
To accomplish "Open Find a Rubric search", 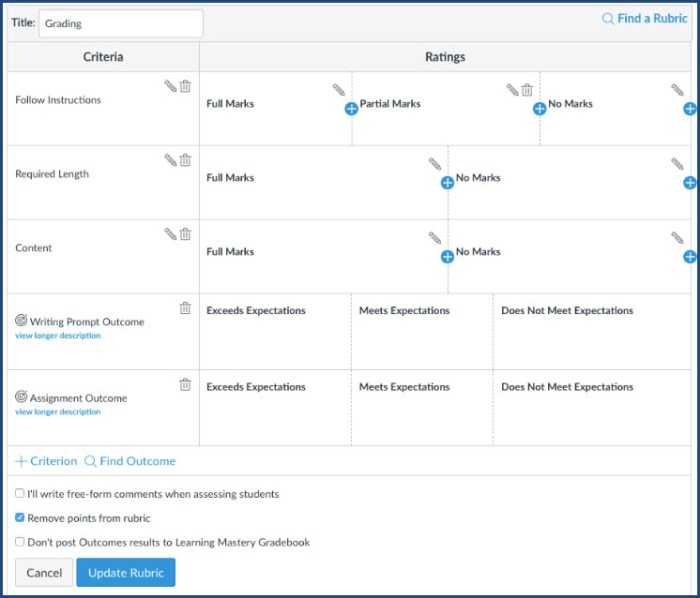I will (x=645, y=18).
